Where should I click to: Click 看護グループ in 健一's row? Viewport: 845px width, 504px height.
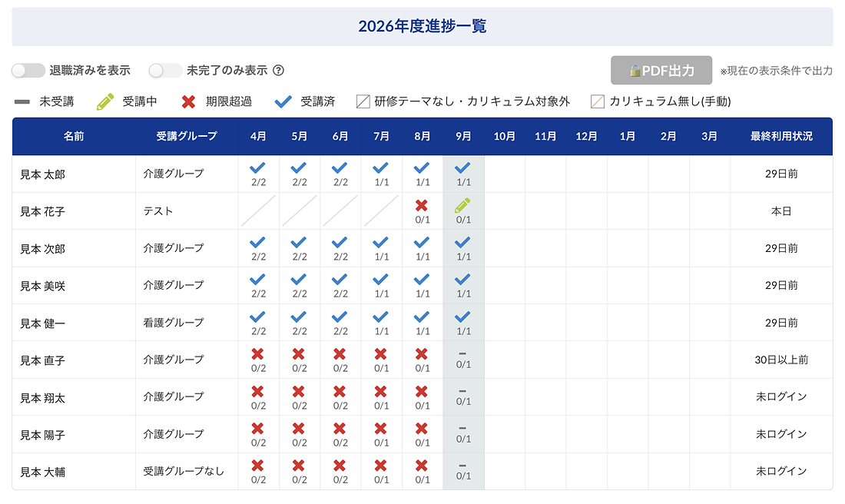pos(174,323)
